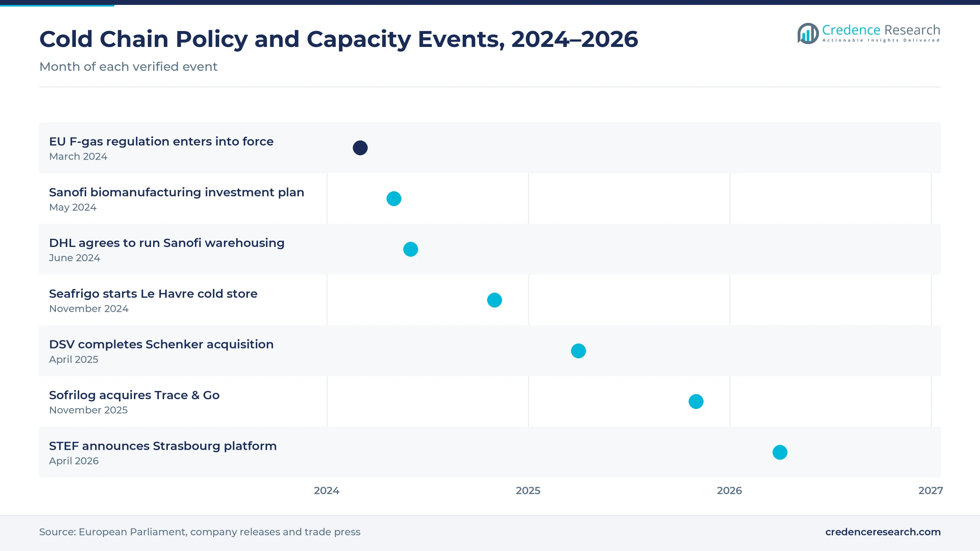Image resolution: width=980 pixels, height=551 pixels.
Task: Click 'DSV completes Schenker acquisition' label
Action: (x=161, y=344)
